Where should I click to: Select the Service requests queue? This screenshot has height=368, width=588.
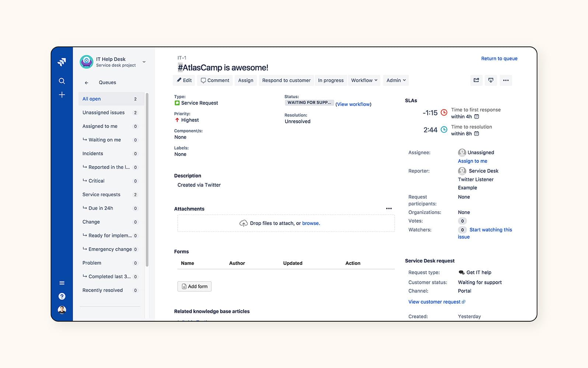111,194
